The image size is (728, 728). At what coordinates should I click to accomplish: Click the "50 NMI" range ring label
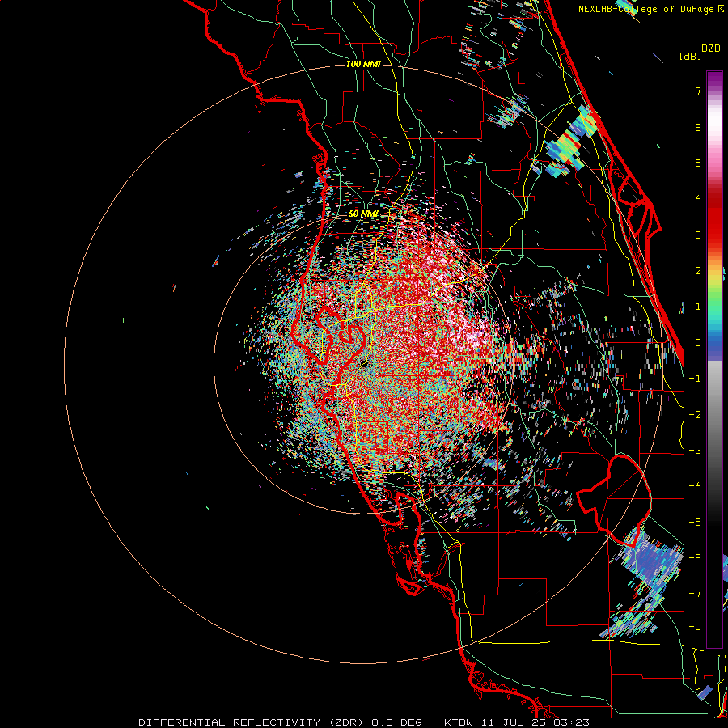point(363,214)
